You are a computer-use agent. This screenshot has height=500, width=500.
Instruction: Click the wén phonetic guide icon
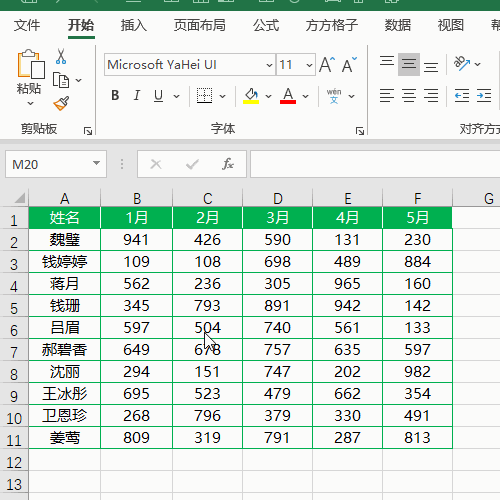click(x=334, y=96)
